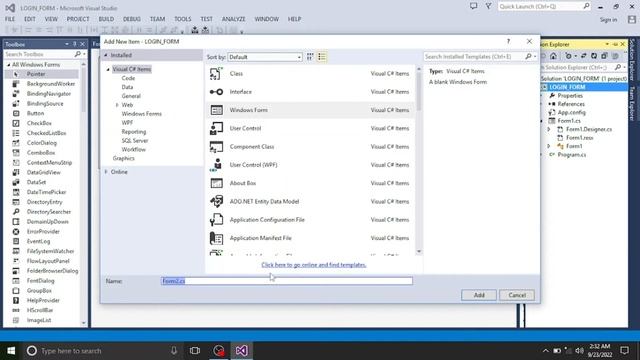Viewport: 640px width, 360px height.
Task: Collapse the Visual C# Items node
Action: click(x=108, y=69)
